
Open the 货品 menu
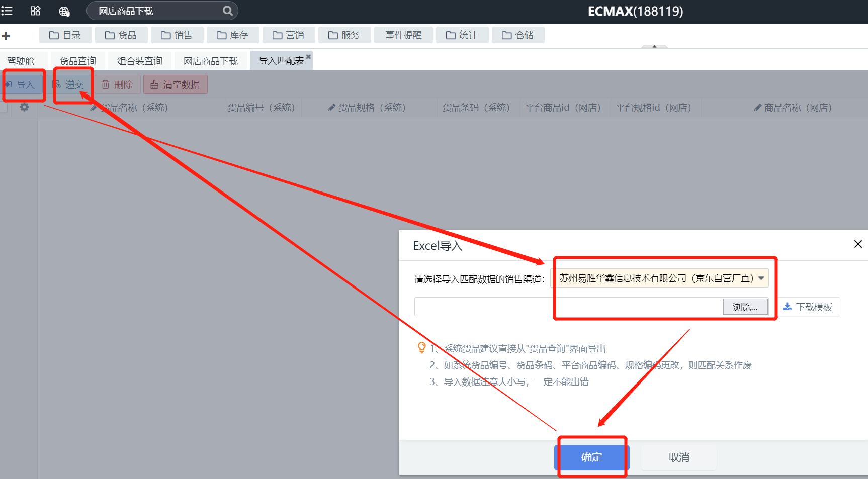pyautogui.click(x=121, y=35)
